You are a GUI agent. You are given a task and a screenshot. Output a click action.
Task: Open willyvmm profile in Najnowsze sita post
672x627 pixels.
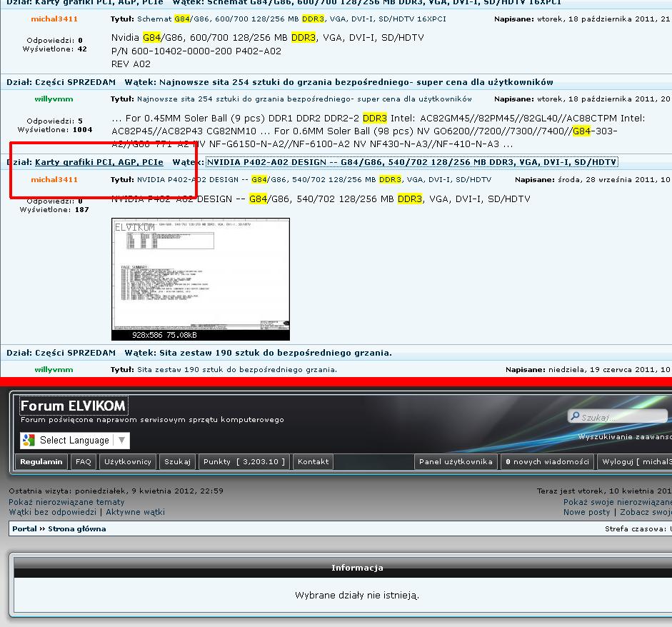[x=54, y=99]
